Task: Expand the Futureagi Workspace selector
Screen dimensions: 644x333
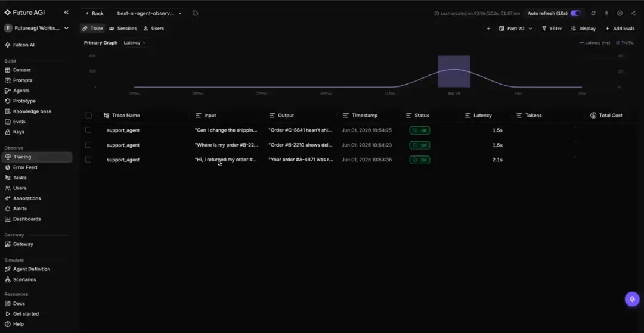Action: [x=36, y=29]
